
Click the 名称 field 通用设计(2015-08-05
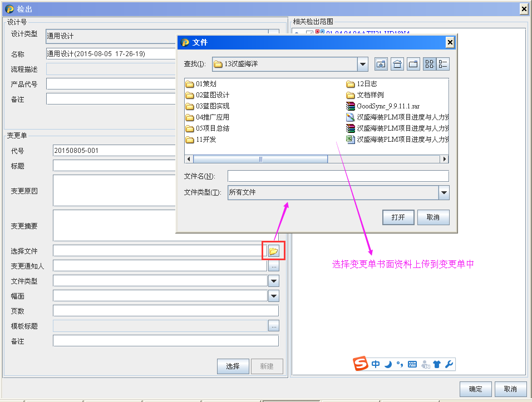pyautogui.click(x=111, y=53)
